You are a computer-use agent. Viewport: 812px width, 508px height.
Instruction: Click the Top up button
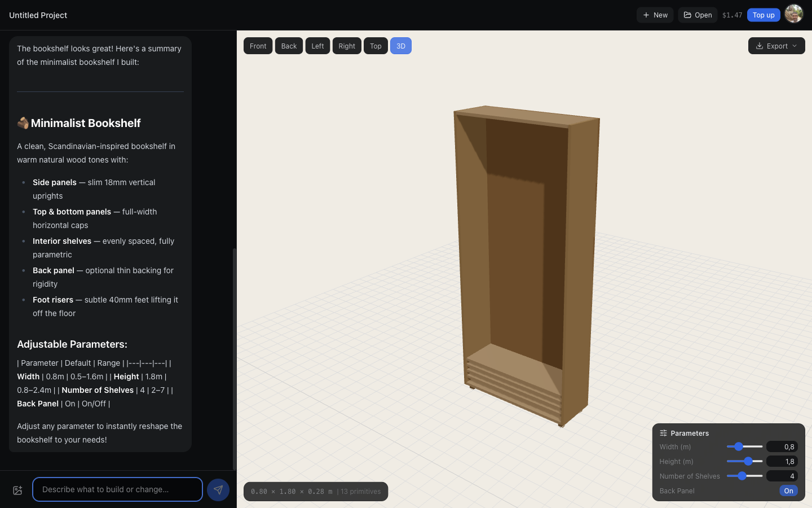[x=763, y=15]
